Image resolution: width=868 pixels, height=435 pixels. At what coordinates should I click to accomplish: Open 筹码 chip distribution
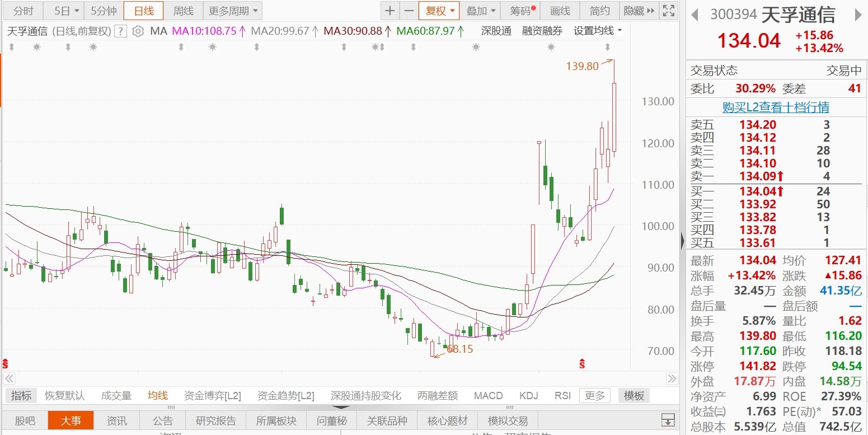pyautogui.click(x=521, y=11)
